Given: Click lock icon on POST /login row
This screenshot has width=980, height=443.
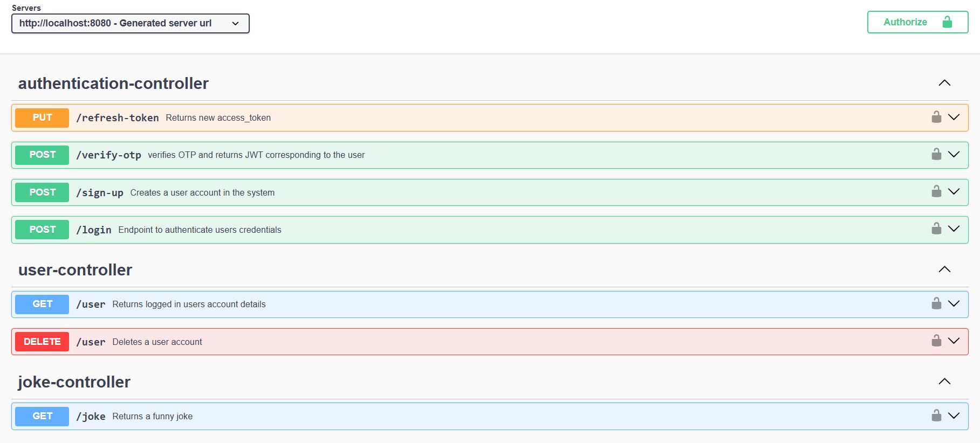Looking at the screenshot, I should (x=936, y=229).
